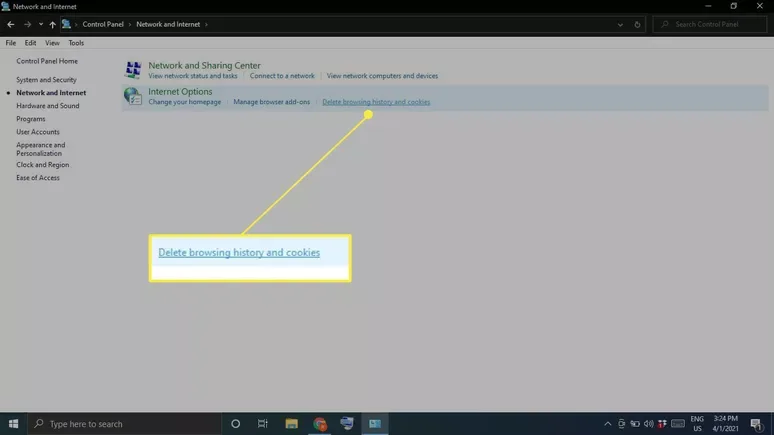Minimize the Network and Internet window

click(708, 6)
